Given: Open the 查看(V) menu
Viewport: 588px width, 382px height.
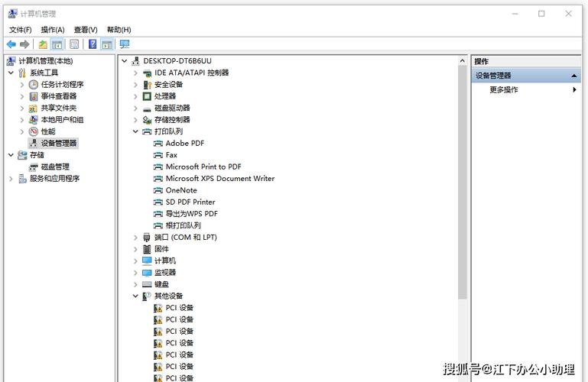Looking at the screenshot, I should pos(86,30).
